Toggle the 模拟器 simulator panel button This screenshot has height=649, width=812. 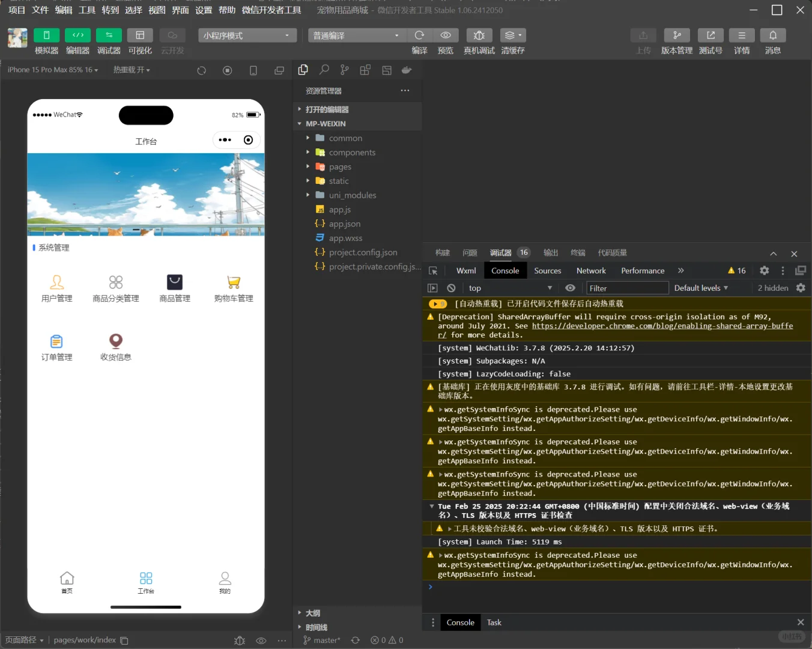point(46,35)
